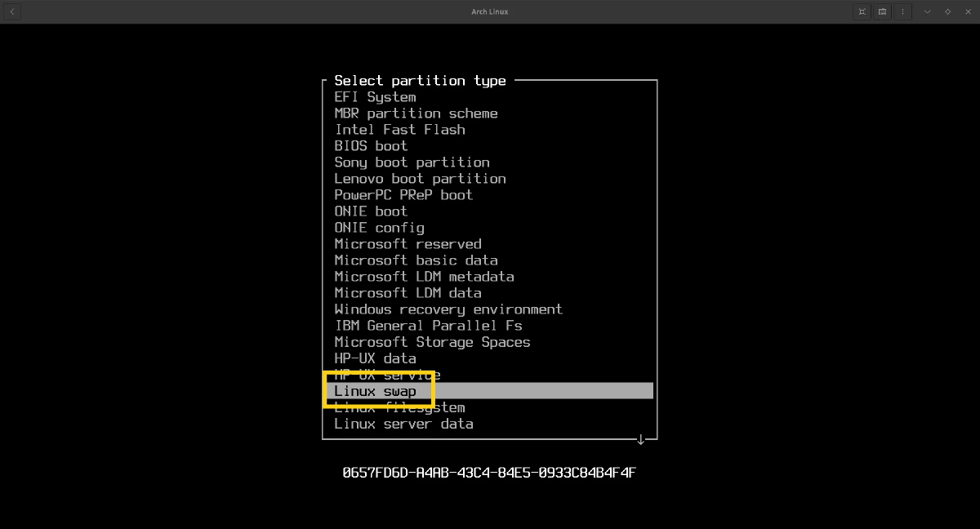Choose Linux server data entry
Screen dimensions: 980x529
403,424
